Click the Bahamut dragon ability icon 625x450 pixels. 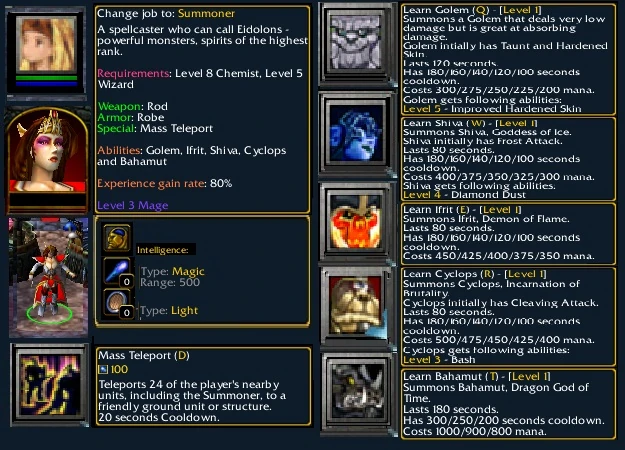[357, 393]
